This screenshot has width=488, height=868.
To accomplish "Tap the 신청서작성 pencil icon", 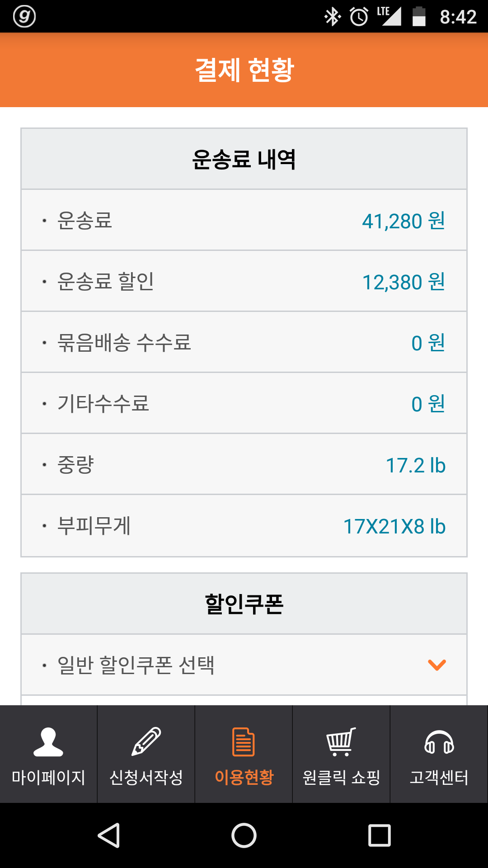I will pos(146,742).
